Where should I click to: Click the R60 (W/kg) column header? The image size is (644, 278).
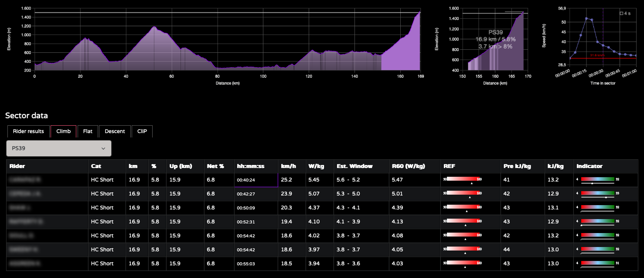click(x=408, y=166)
